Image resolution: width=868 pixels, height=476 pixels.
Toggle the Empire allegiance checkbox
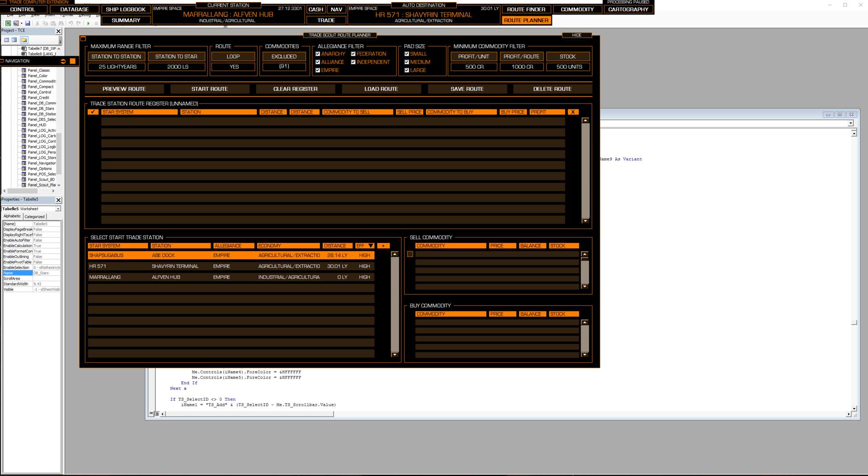[x=318, y=70]
